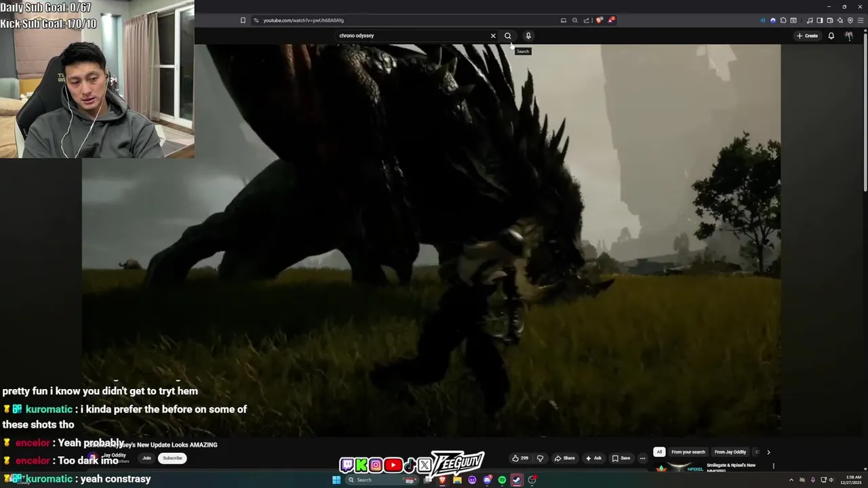Open the Brave VPN shield icon
Viewport: 868px width, 488px height.
pyautogui.click(x=850, y=20)
